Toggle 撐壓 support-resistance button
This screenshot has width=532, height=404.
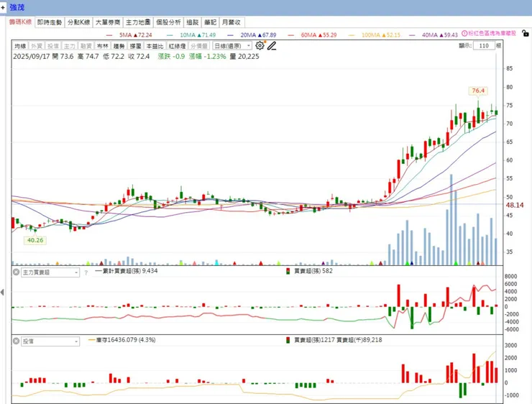click(136, 46)
